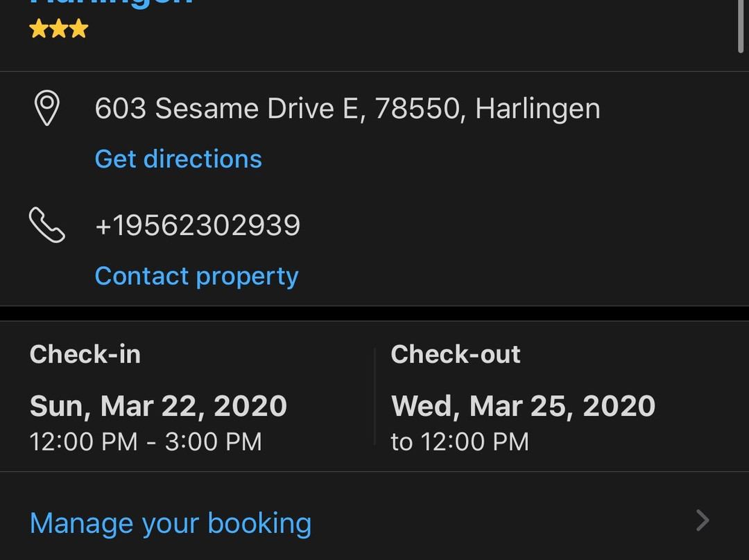This screenshot has height=560, width=749.
Task: Click the middle yellow rating star
Action: (59, 29)
